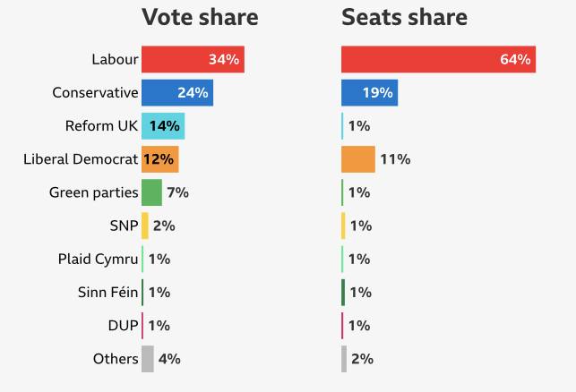Click the Green parties label

pos(94,192)
